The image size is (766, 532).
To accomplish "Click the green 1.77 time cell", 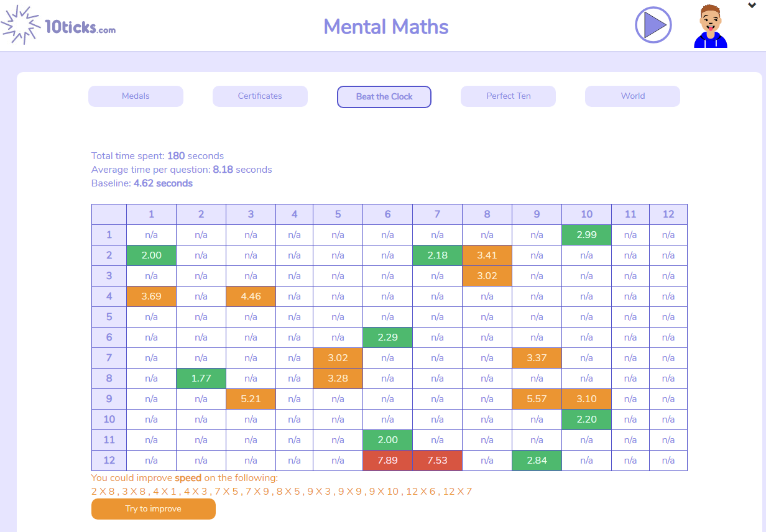I will click(x=201, y=378).
